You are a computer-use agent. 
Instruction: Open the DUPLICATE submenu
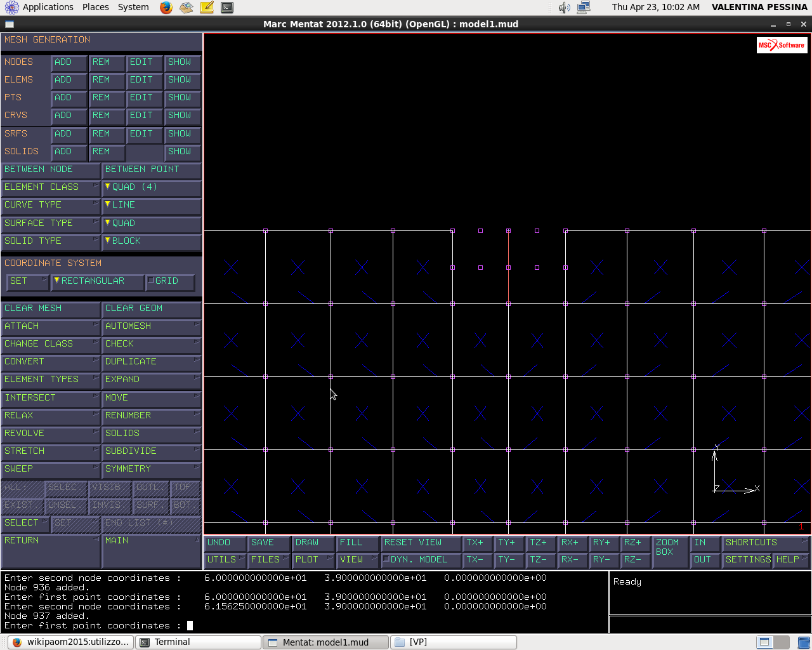pos(151,362)
